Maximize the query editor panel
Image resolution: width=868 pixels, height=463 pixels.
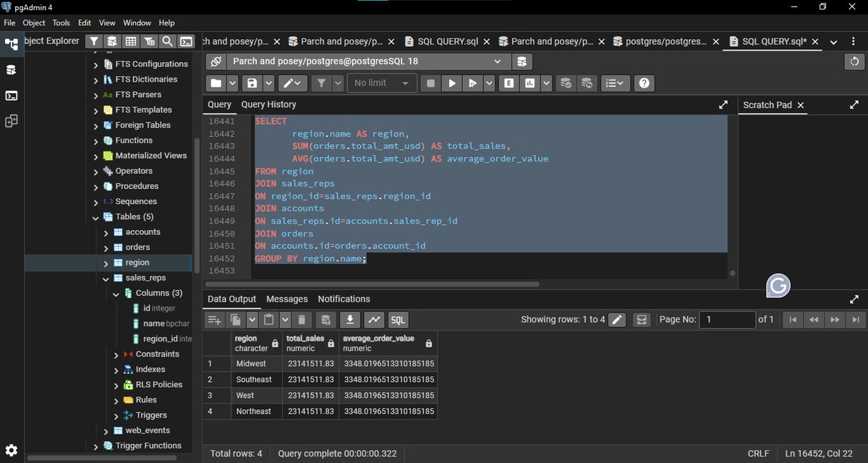tap(723, 105)
